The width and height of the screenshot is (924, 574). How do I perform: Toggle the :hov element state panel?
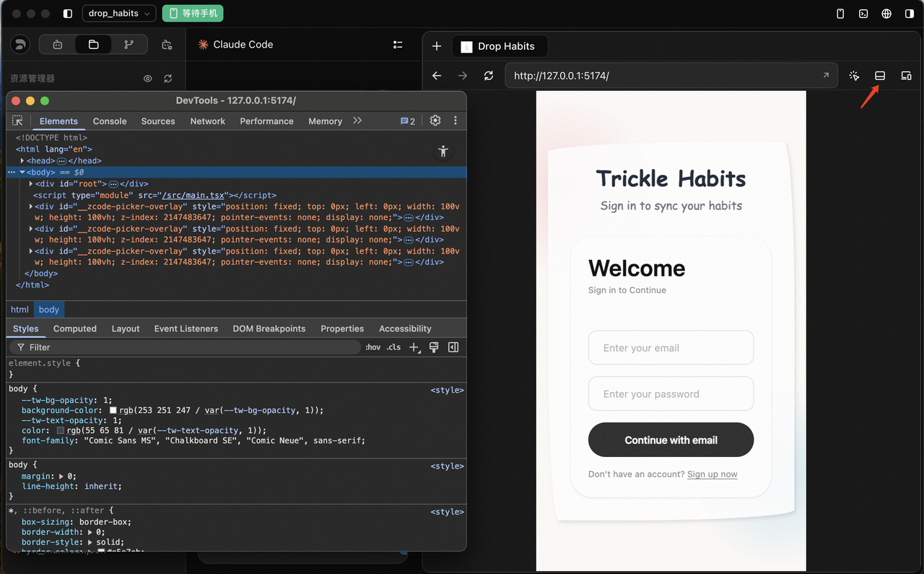pos(372,347)
